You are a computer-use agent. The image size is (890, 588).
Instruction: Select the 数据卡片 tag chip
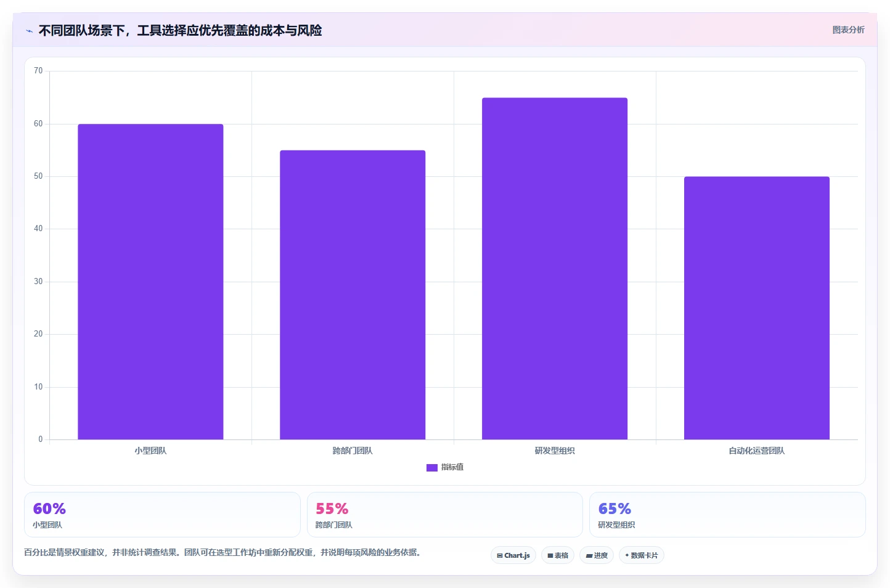642,555
